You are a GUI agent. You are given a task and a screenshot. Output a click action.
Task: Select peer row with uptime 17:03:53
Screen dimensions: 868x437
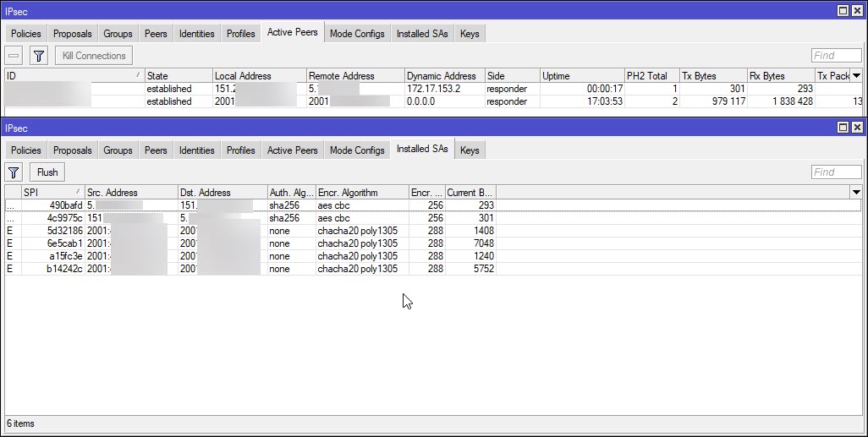433,101
